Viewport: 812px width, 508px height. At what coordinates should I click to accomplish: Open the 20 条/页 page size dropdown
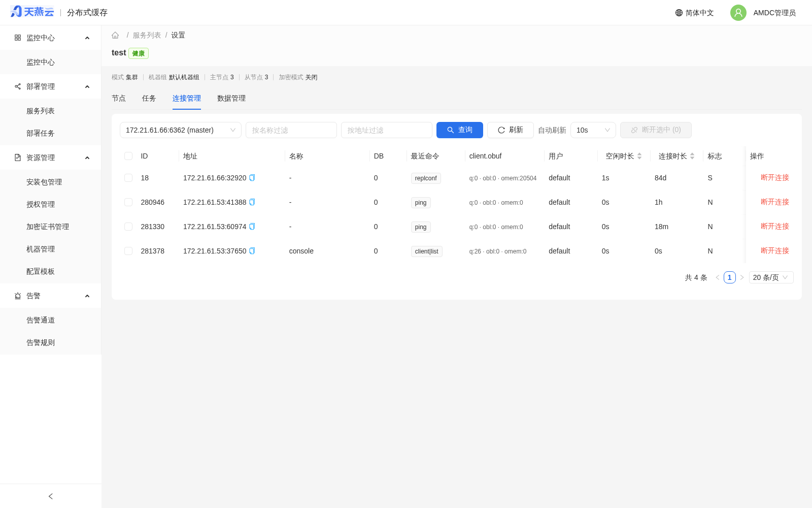[x=771, y=277]
